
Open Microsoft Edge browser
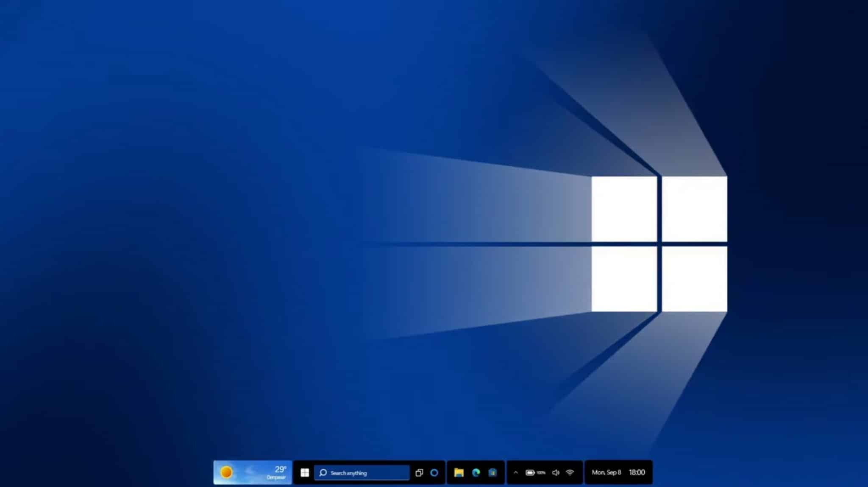(475, 472)
